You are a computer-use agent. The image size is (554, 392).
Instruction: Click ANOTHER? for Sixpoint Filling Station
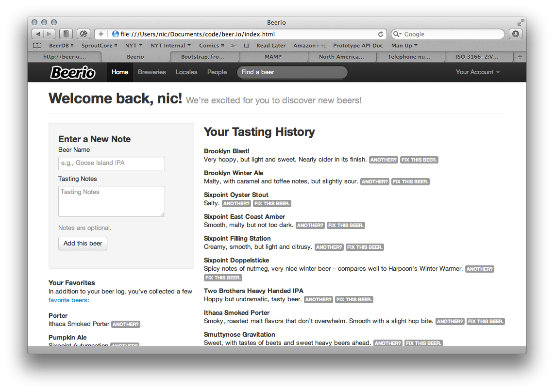[x=329, y=247]
